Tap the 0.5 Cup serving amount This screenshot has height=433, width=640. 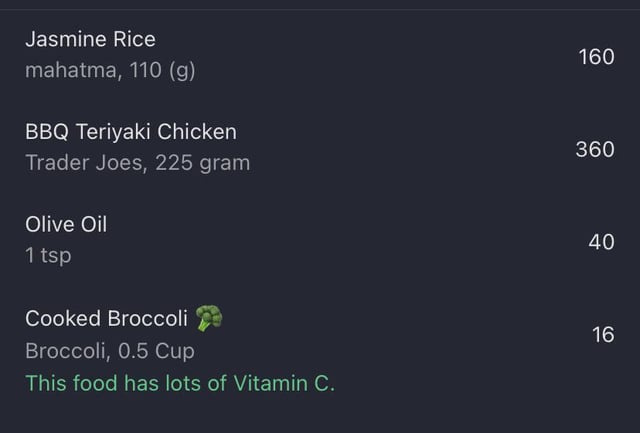pos(156,351)
